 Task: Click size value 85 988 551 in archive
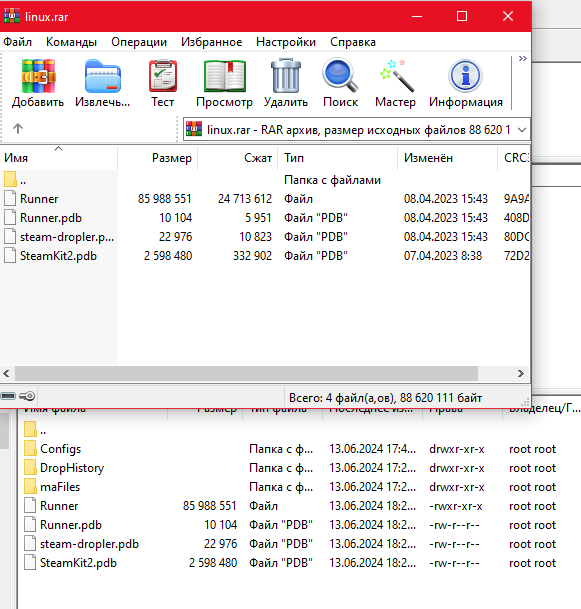[165, 199]
